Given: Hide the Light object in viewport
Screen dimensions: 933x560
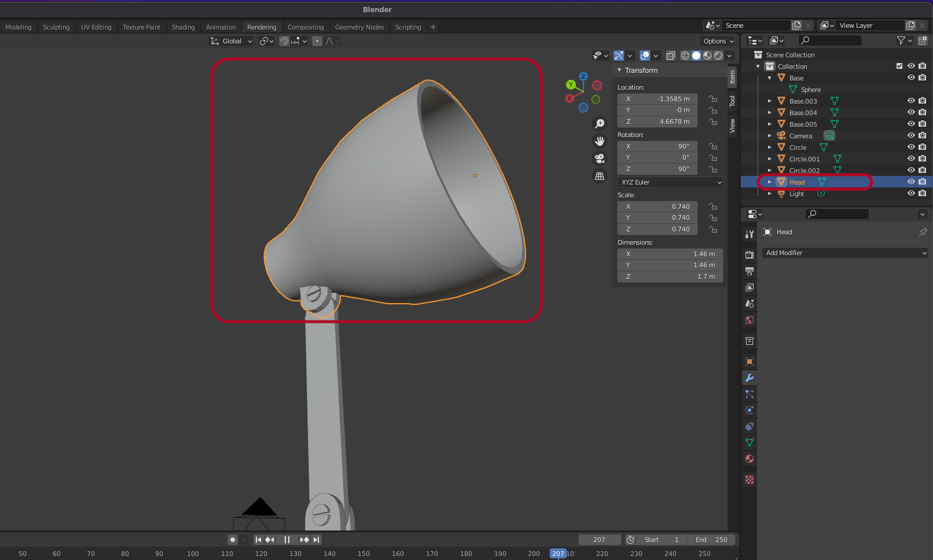Looking at the screenshot, I should pos(911,193).
